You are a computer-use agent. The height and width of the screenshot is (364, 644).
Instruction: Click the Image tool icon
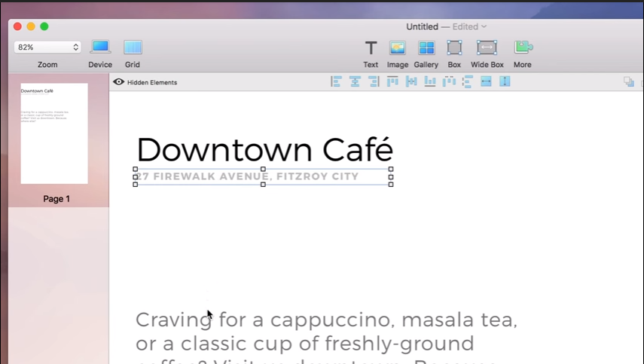398,48
